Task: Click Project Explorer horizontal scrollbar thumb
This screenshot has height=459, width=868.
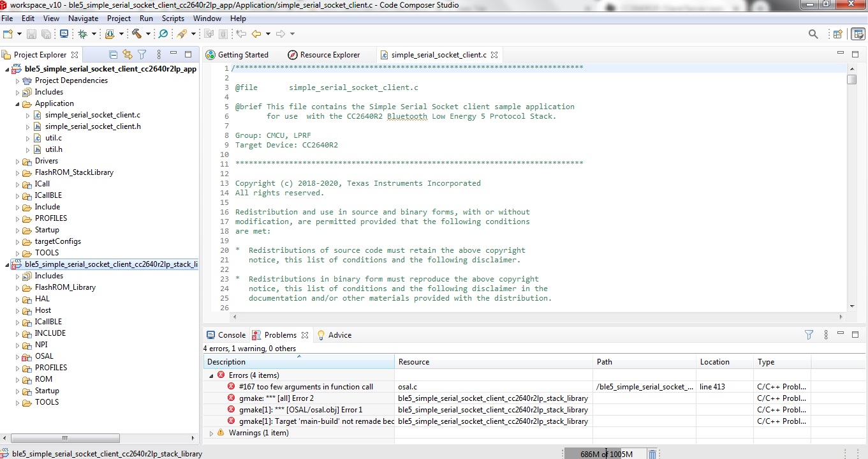Action: point(66,438)
